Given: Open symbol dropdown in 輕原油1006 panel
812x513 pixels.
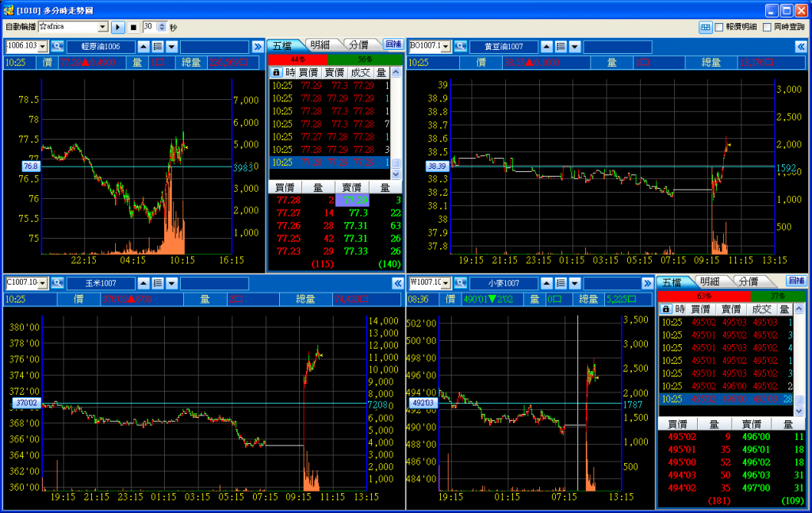Looking at the screenshot, I should point(43,47).
